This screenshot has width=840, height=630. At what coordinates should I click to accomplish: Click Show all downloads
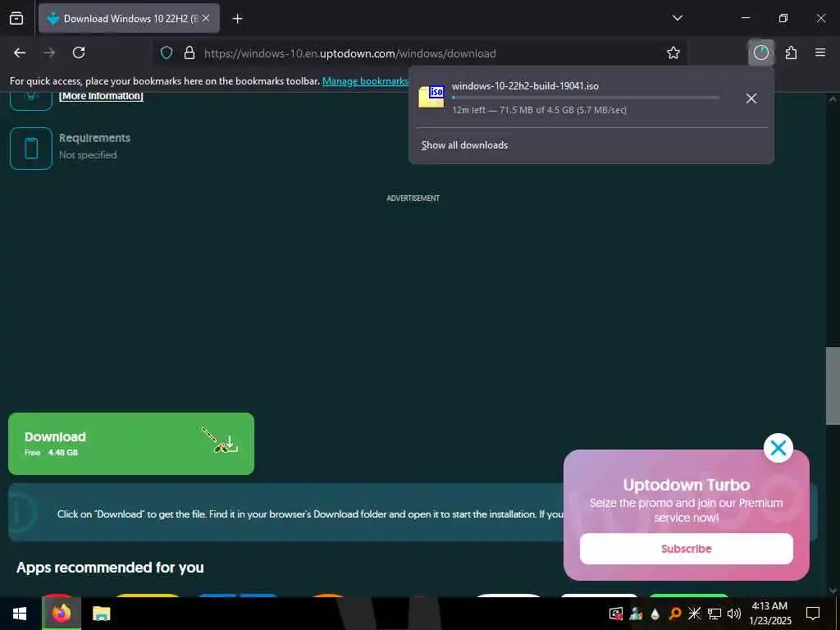click(464, 145)
